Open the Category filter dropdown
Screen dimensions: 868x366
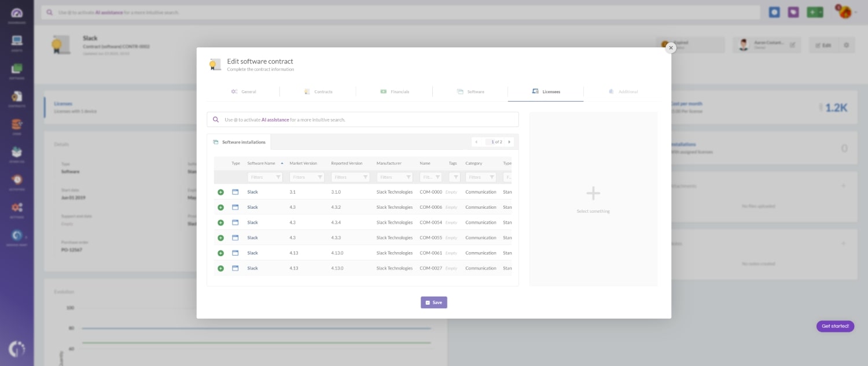pos(481,177)
